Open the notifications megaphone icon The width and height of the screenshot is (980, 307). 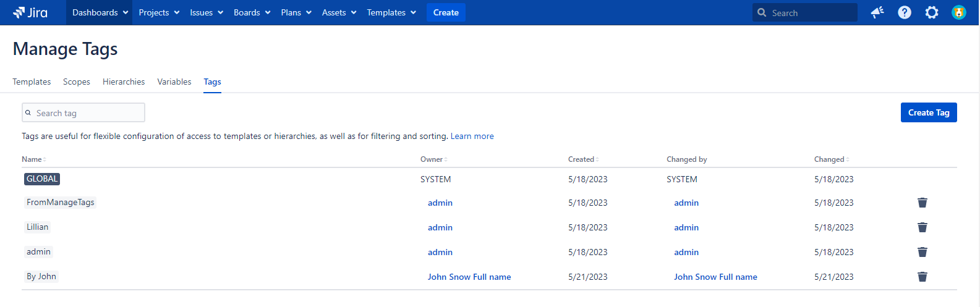pos(877,12)
